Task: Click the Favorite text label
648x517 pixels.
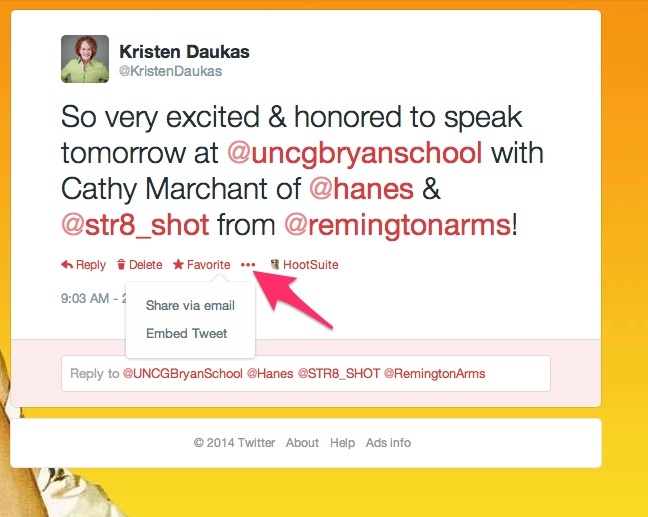Action: [209, 264]
